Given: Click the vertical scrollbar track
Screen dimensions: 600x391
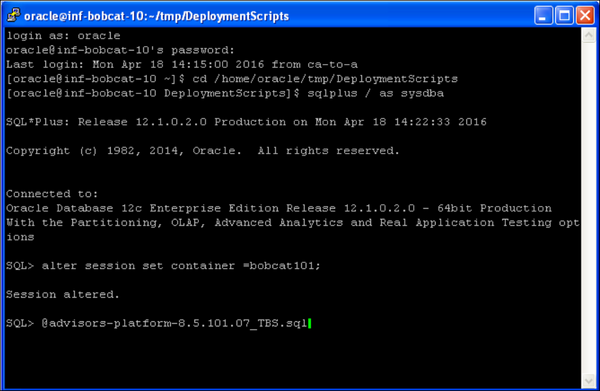Looking at the screenshot, I should [588, 208].
